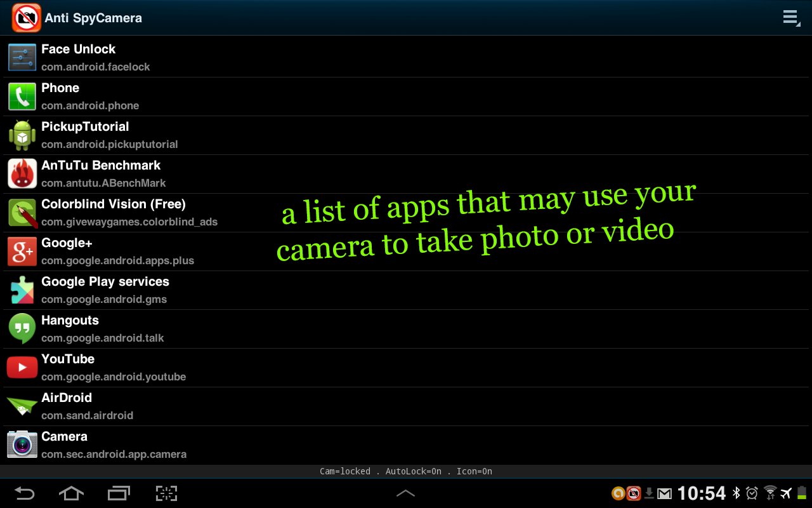
Task: Select the 'com.android.phone' package text
Action: (x=90, y=105)
